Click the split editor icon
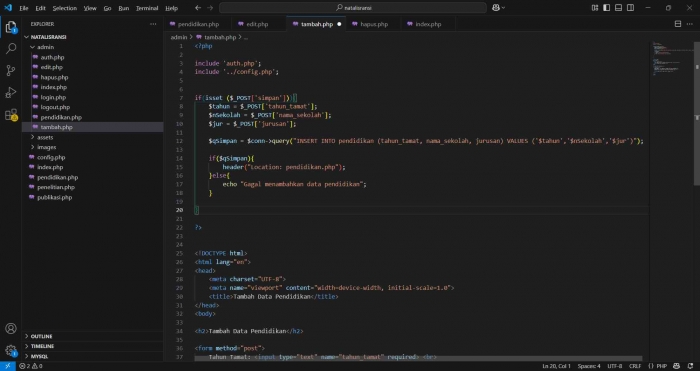Viewport: 700px width, 371px height. [678, 24]
